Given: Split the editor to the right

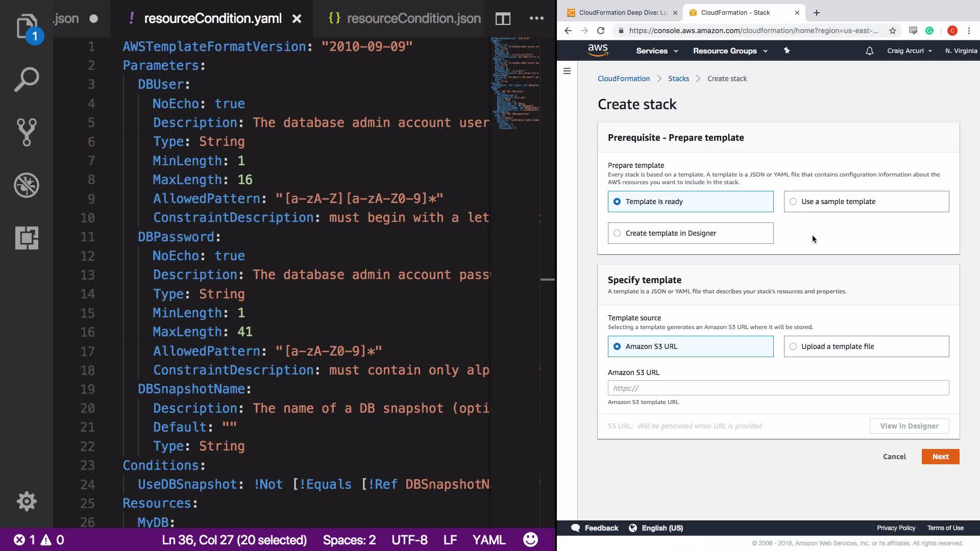Looking at the screenshot, I should (x=503, y=19).
